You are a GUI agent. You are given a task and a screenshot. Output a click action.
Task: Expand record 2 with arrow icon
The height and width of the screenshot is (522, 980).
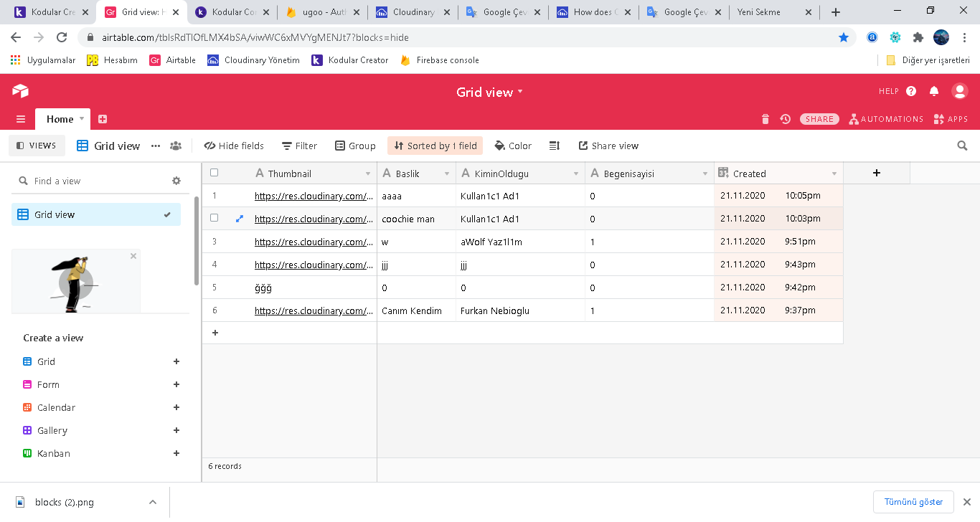click(x=240, y=219)
